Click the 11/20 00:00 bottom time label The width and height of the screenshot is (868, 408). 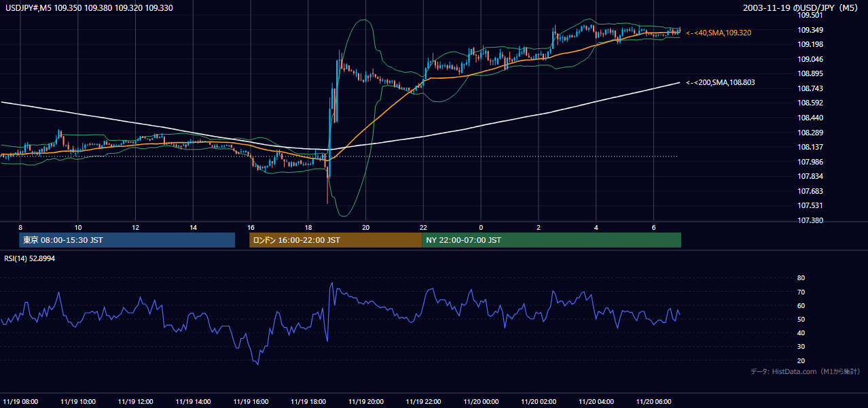[481, 401]
